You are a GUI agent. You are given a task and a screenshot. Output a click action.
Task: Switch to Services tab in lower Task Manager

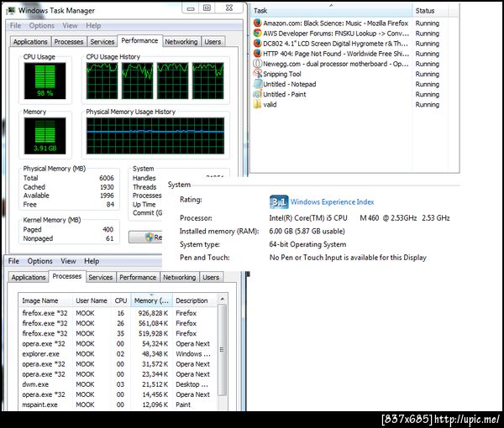click(x=100, y=277)
